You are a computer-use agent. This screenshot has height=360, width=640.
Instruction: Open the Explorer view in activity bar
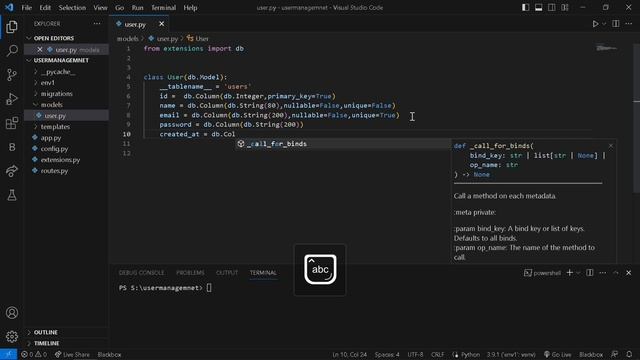(12, 27)
